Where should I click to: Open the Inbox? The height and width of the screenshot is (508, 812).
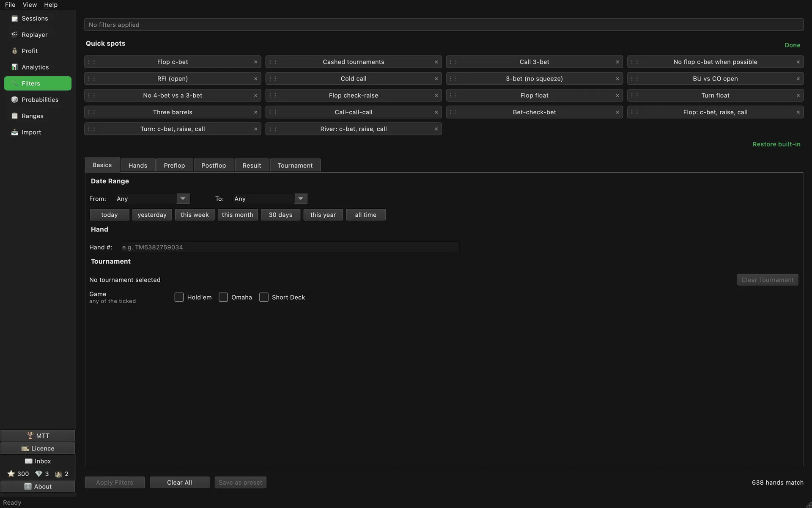point(38,461)
